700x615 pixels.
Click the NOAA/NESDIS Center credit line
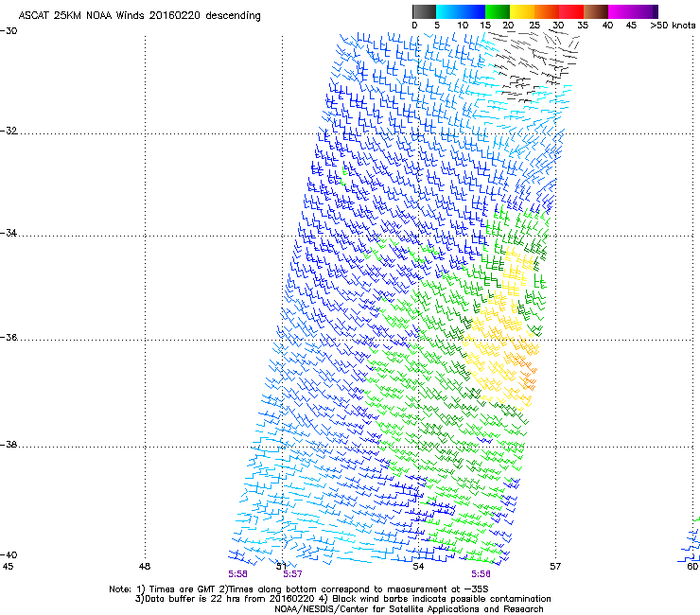pos(409,609)
